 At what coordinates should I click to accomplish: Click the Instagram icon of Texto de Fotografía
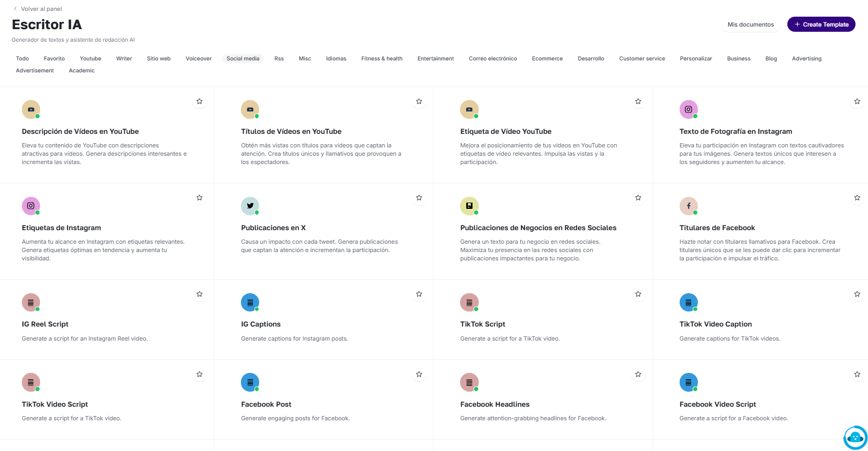tap(688, 109)
